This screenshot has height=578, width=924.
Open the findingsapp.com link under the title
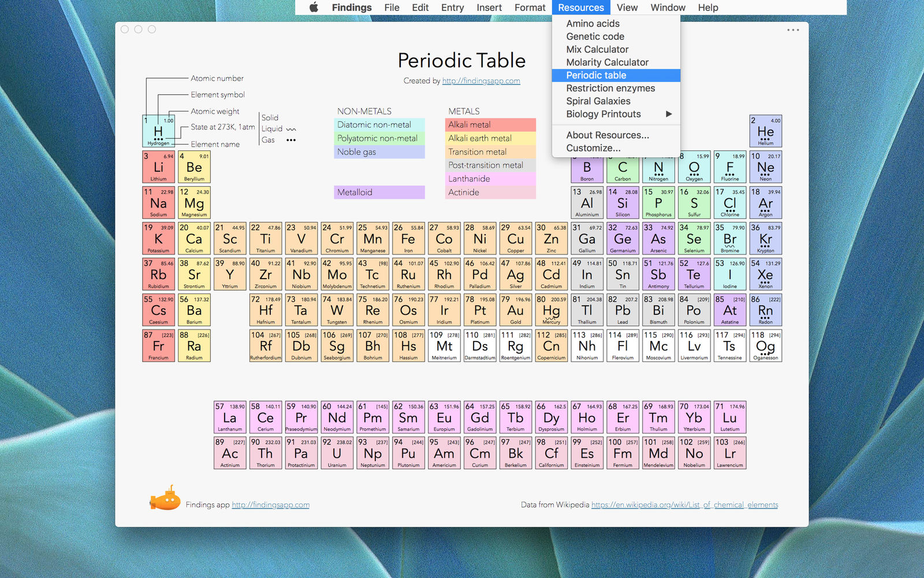pyautogui.click(x=481, y=81)
